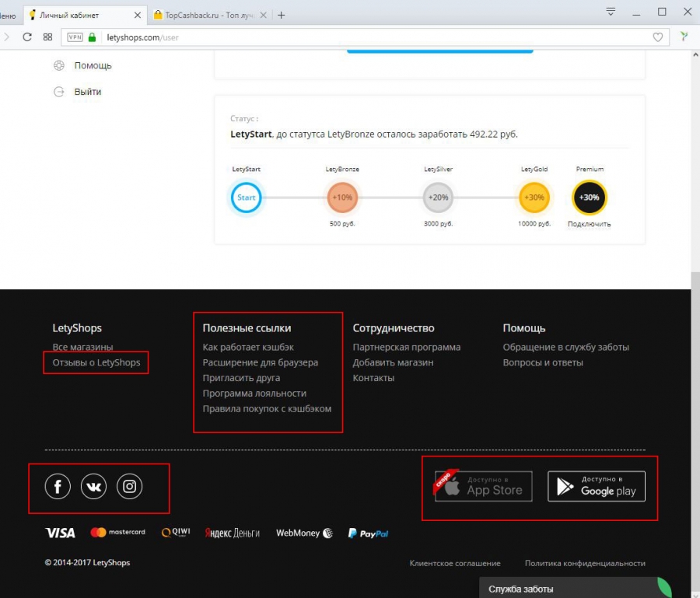The height and width of the screenshot is (598, 700).
Task: Click the scrollbar up arrow
Action: (x=695, y=55)
